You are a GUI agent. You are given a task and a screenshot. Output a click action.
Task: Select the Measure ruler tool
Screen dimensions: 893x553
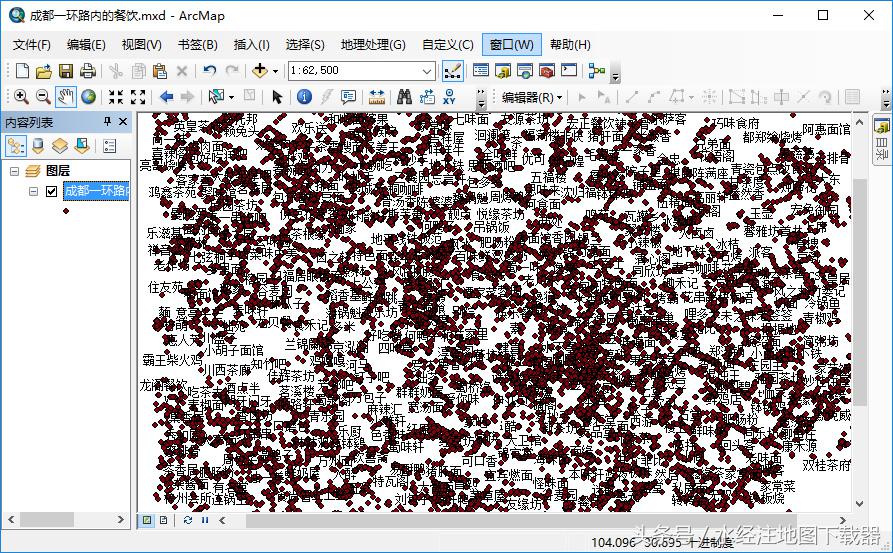tap(377, 97)
